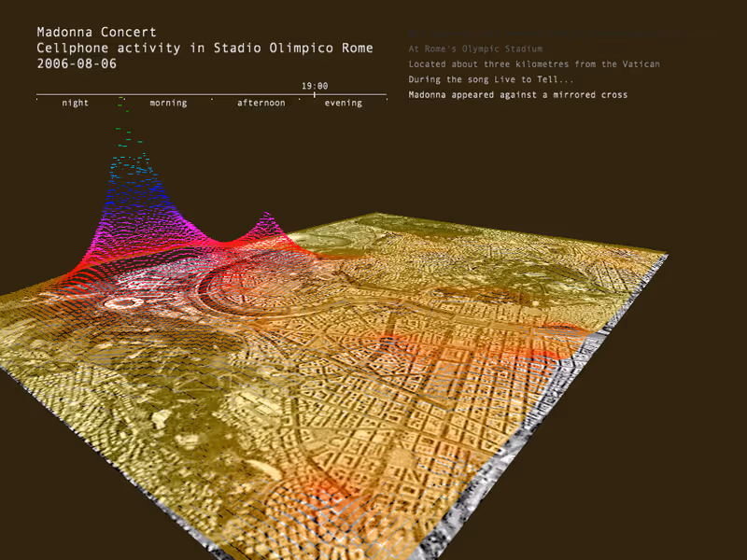Screen dimensions: 747x560
Task: Click the 19:00 marker on the timeline
Action: 314,86
